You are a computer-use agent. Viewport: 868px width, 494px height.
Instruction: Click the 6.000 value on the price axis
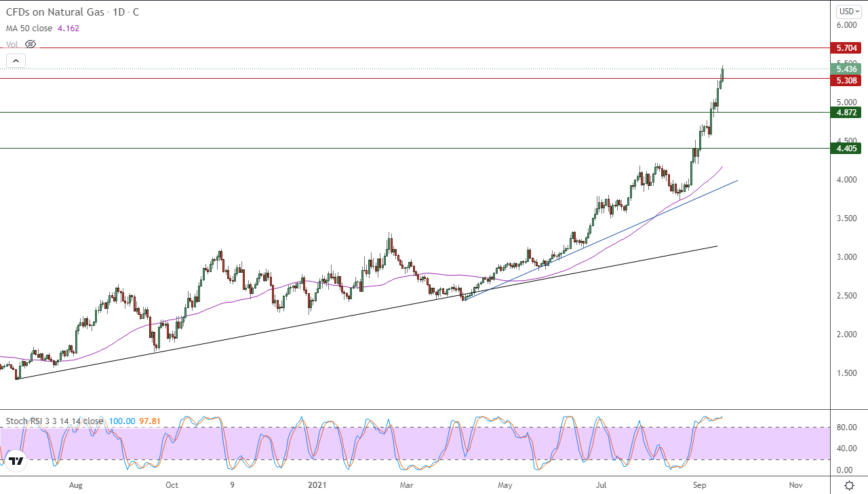click(x=847, y=25)
